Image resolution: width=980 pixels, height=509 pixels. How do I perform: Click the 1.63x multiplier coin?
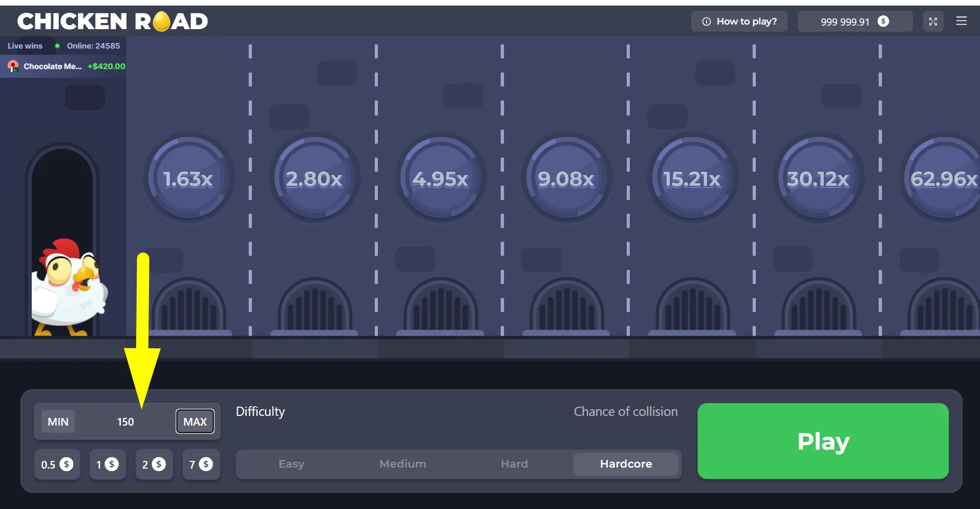[188, 178]
